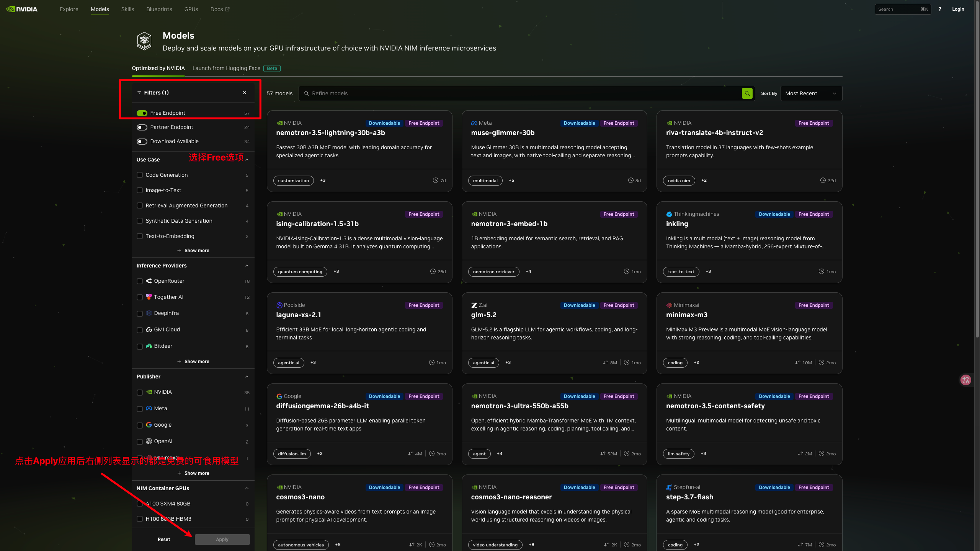The width and height of the screenshot is (980, 551).
Task: Click the Login link
Action: click(x=958, y=9)
